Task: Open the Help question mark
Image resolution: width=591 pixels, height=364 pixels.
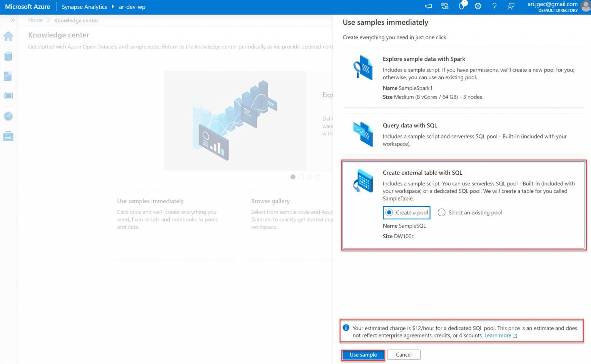Action: 494,6
